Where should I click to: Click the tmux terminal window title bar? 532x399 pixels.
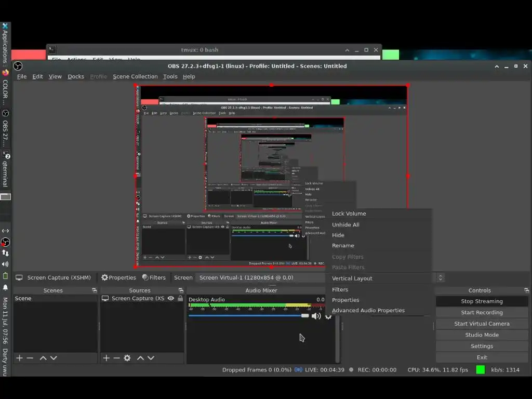[x=199, y=50]
